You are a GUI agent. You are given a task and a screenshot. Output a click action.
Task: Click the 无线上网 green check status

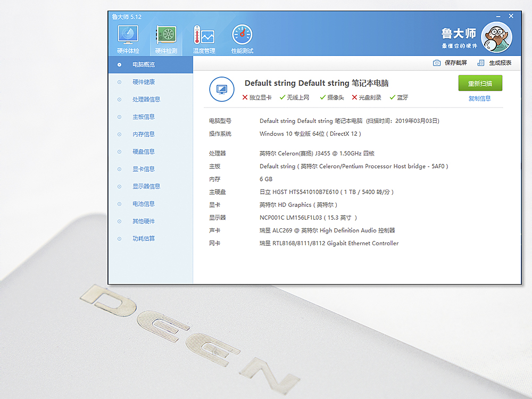(x=294, y=97)
